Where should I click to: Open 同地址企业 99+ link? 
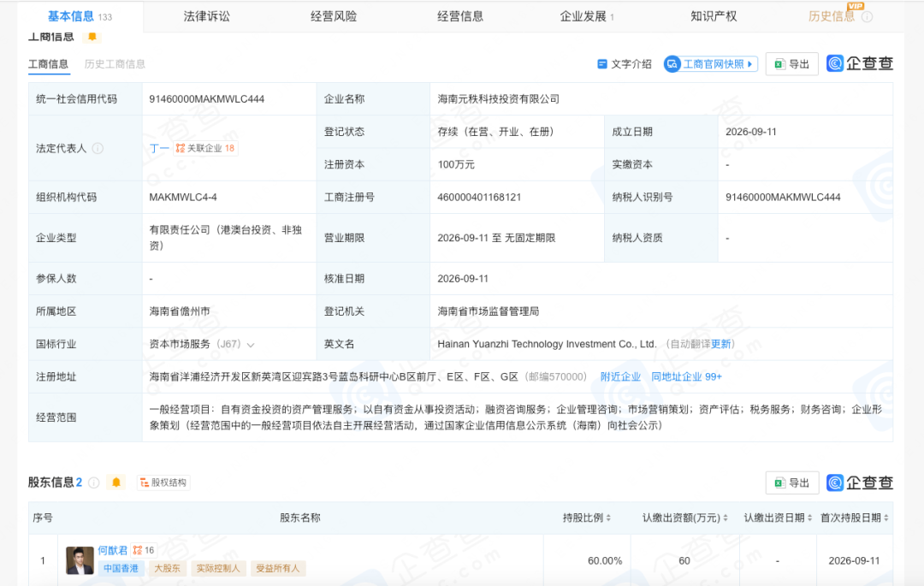(x=686, y=377)
